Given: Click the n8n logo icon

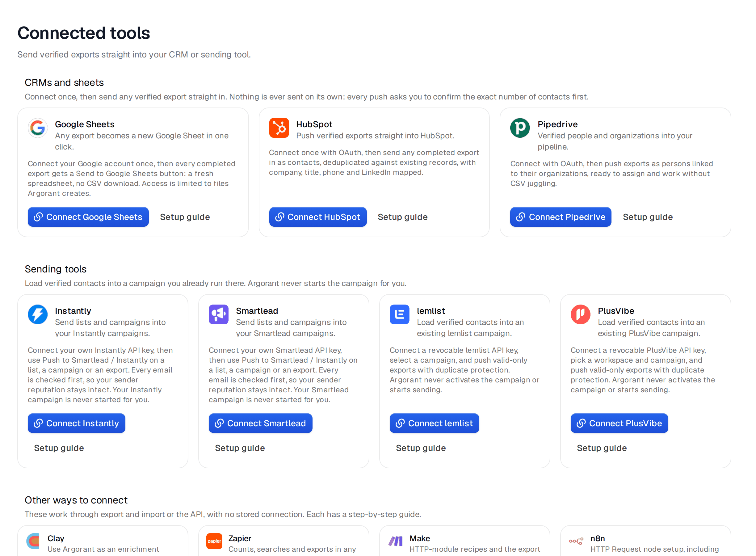Looking at the screenshot, I should (576, 541).
